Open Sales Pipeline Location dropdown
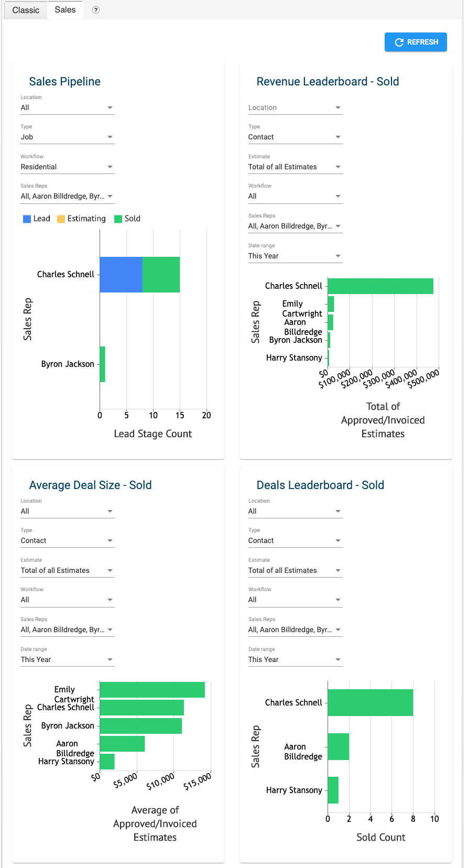Screen dimensions: 468x868 67,107
